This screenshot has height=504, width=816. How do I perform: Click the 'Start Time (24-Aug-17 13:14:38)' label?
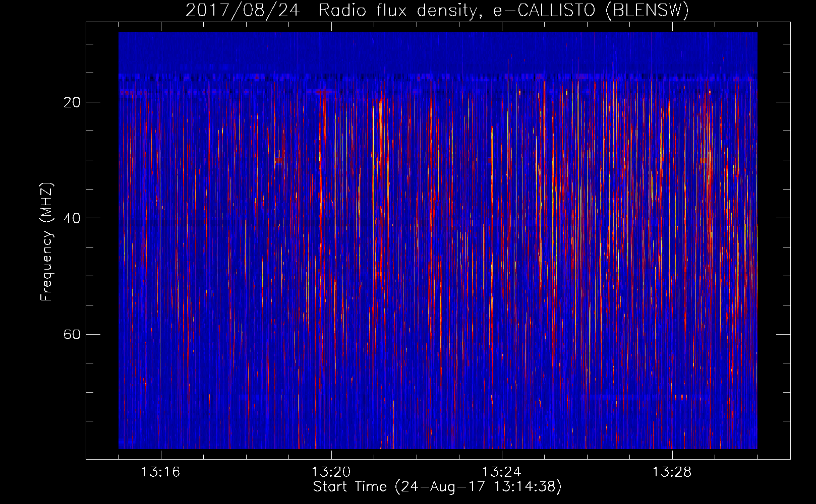pos(437,487)
